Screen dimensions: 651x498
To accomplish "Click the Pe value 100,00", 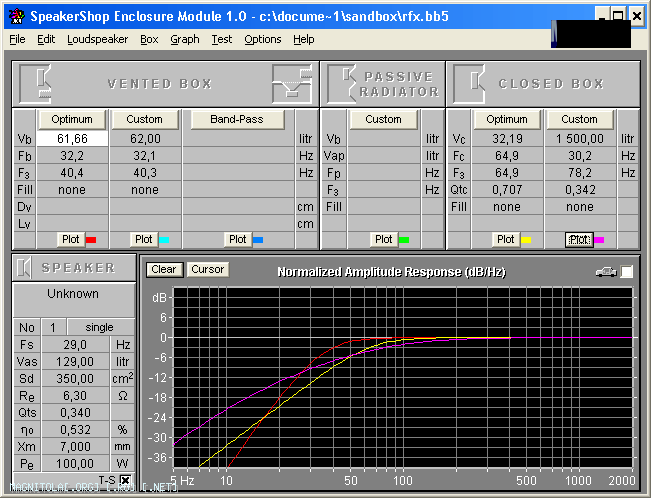I will tap(75, 464).
